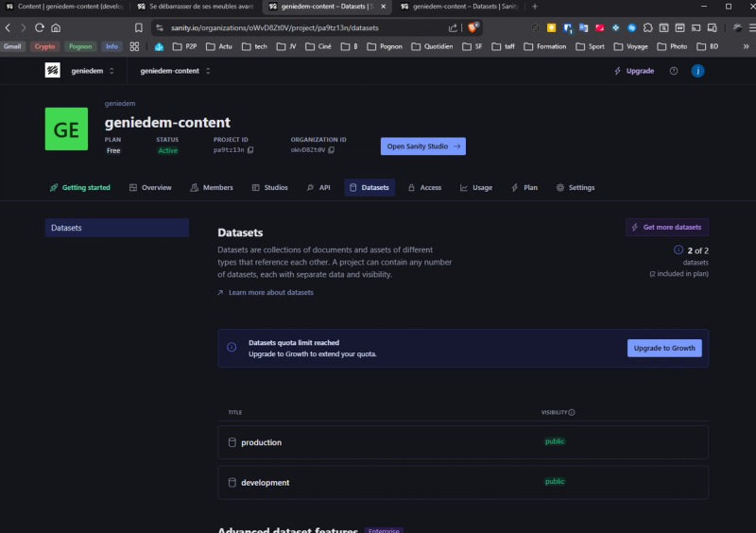This screenshot has width=756, height=533.
Task: Click Open Sanity Studio button
Action: coord(422,146)
